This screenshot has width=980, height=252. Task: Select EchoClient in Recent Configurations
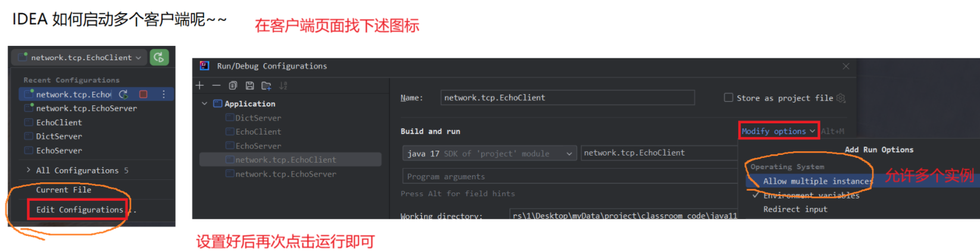tap(59, 122)
